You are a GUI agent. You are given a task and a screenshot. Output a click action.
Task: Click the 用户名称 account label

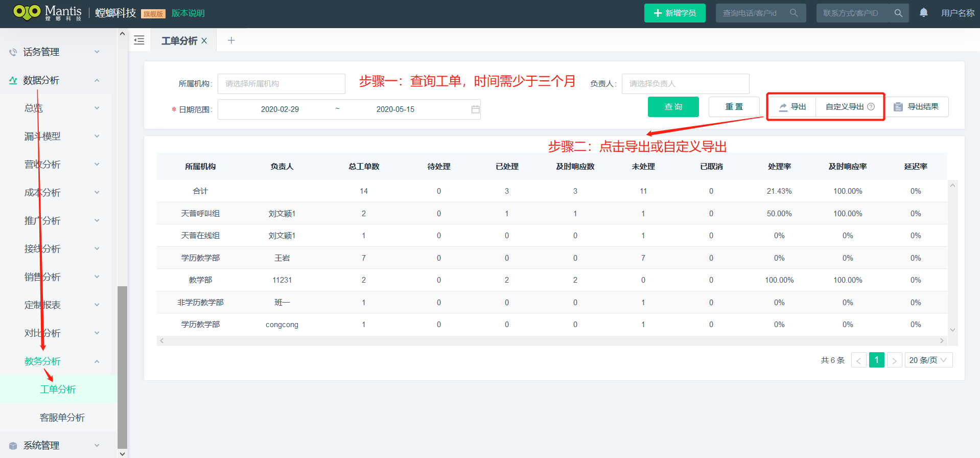pos(958,13)
